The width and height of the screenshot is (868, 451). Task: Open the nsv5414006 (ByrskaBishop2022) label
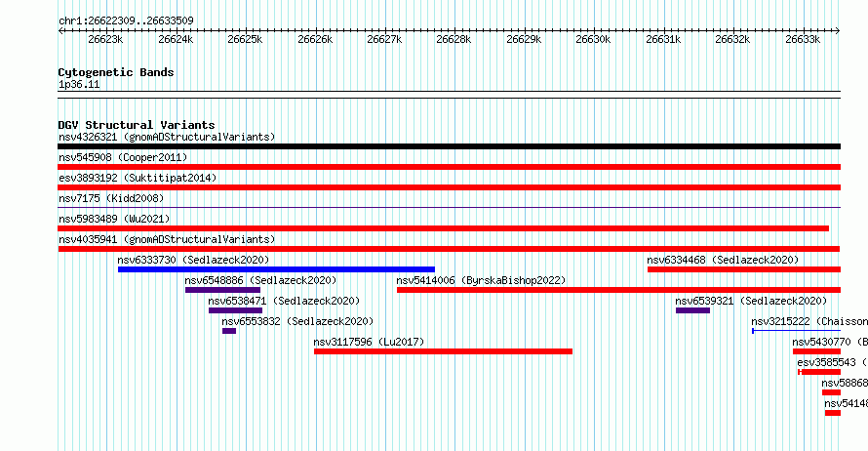click(x=481, y=280)
